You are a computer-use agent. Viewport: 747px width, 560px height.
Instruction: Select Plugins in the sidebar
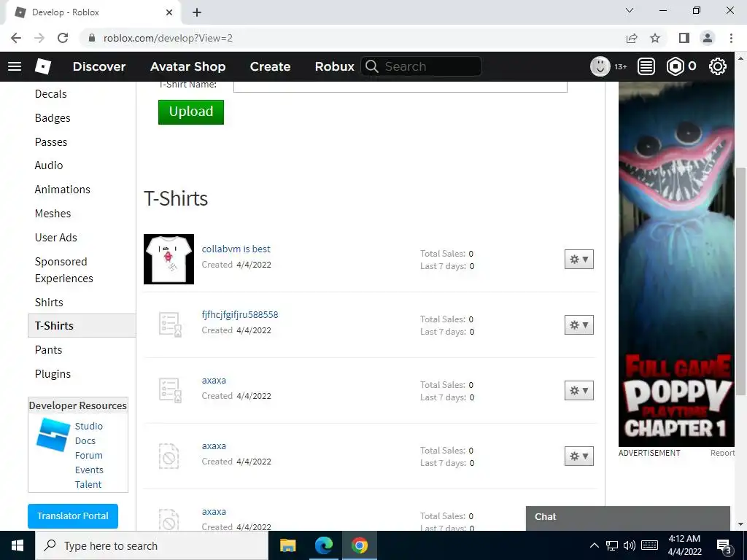point(53,374)
